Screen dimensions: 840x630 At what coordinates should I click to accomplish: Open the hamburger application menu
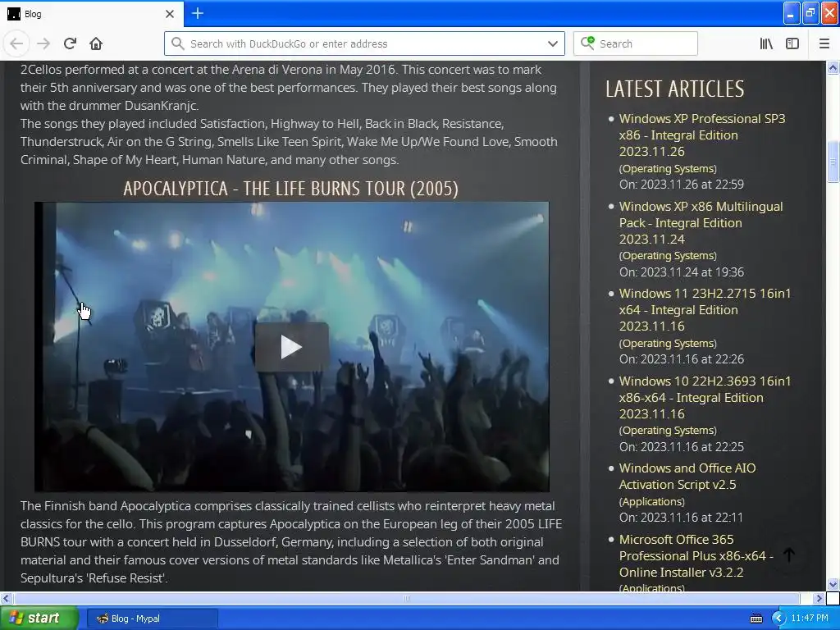824,43
